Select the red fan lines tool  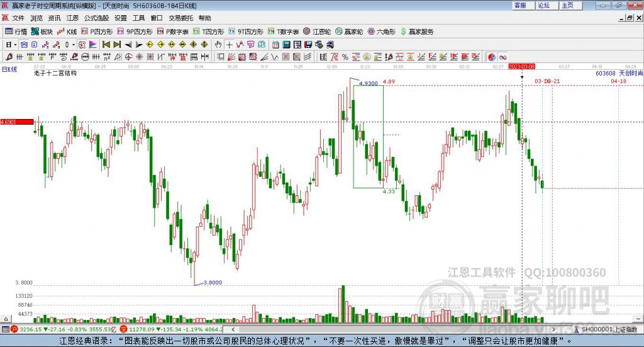[231, 57]
